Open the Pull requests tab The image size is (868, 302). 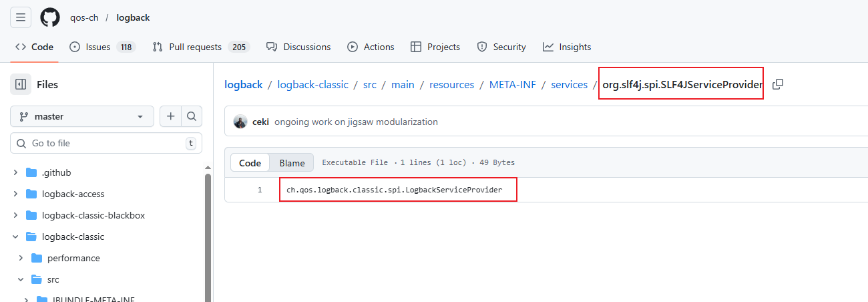(x=201, y=47)
